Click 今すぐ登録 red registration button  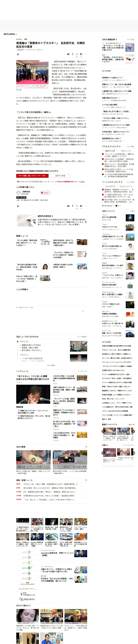coord(32,176)
